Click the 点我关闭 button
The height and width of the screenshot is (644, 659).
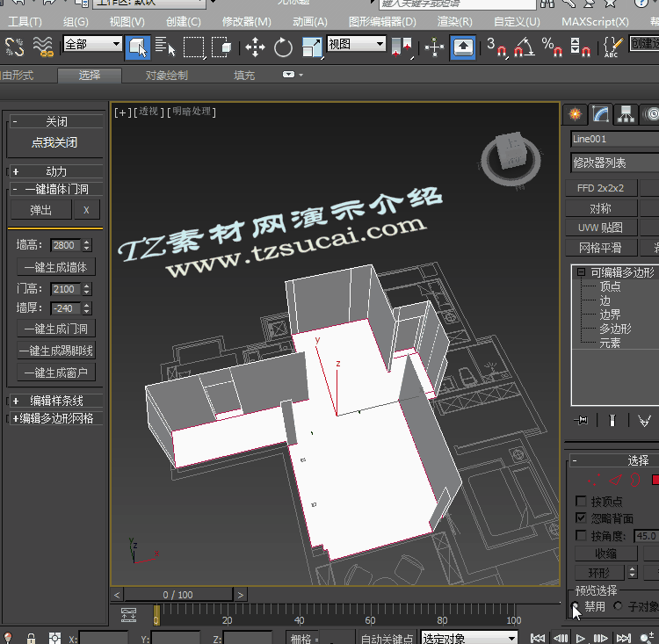tap(54, 142)
